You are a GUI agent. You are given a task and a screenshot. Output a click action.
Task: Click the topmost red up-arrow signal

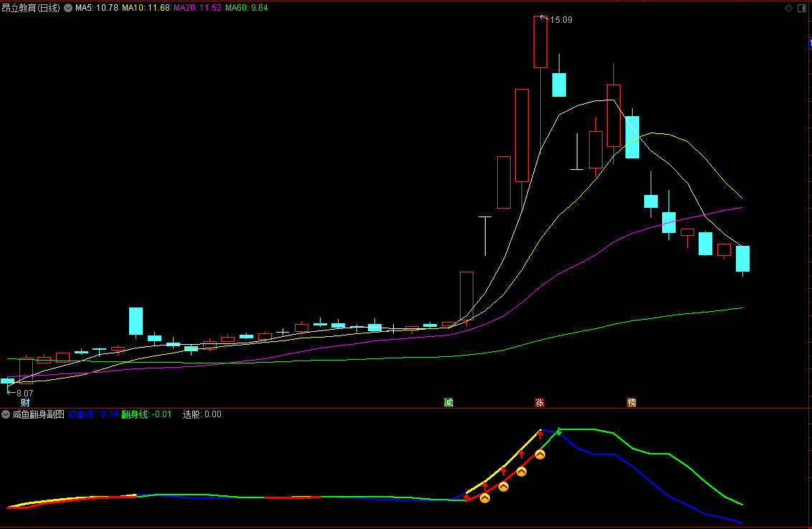(x=540, y=434)
